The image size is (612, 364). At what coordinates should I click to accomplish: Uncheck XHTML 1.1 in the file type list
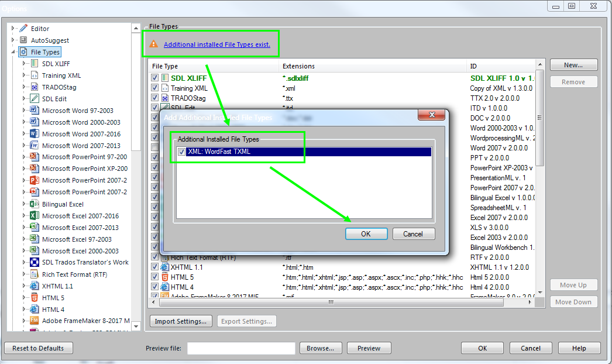(x=155, y=267)
